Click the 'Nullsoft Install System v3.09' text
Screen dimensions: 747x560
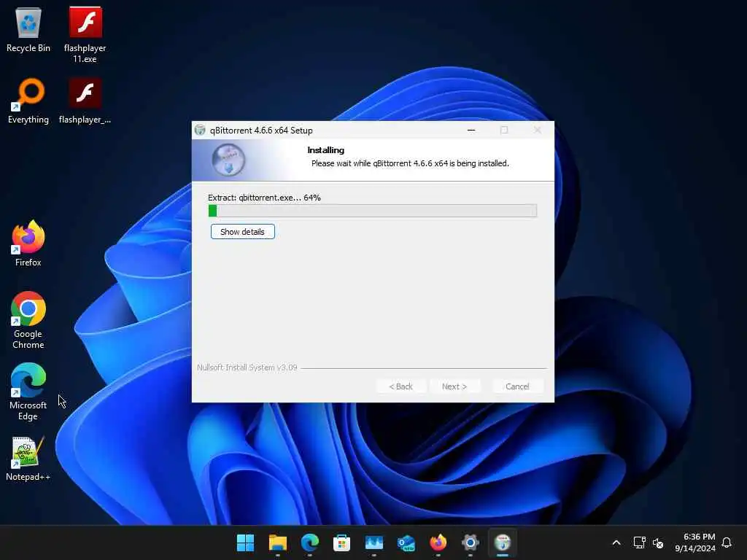coord(247,367)
